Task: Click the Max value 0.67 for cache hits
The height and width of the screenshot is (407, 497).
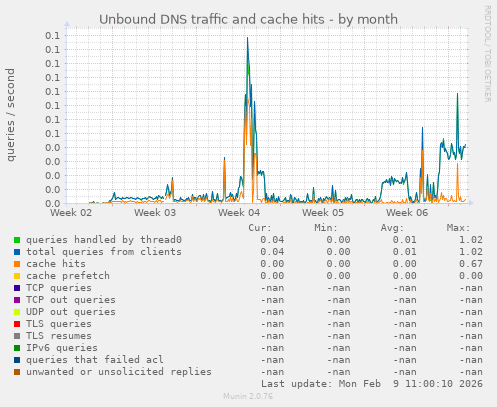Action: click(x=471, y=264)
